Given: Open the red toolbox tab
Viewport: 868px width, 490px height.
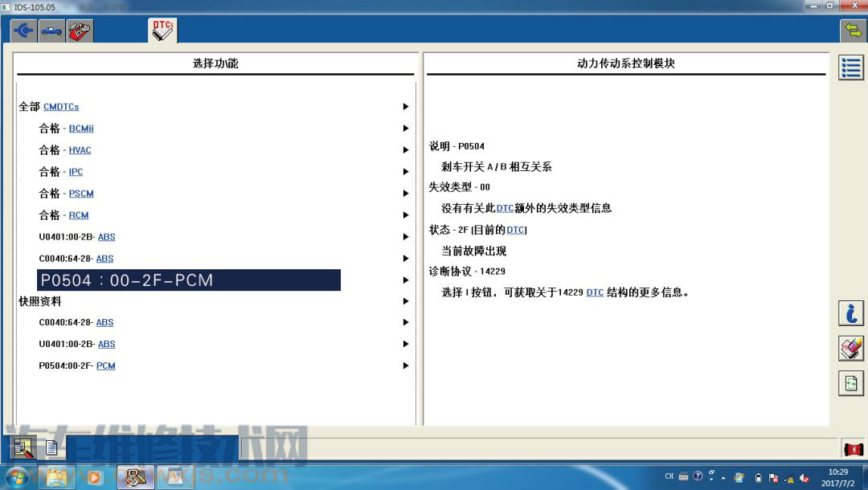Looking at the screenshot, I should click(79, 31).
